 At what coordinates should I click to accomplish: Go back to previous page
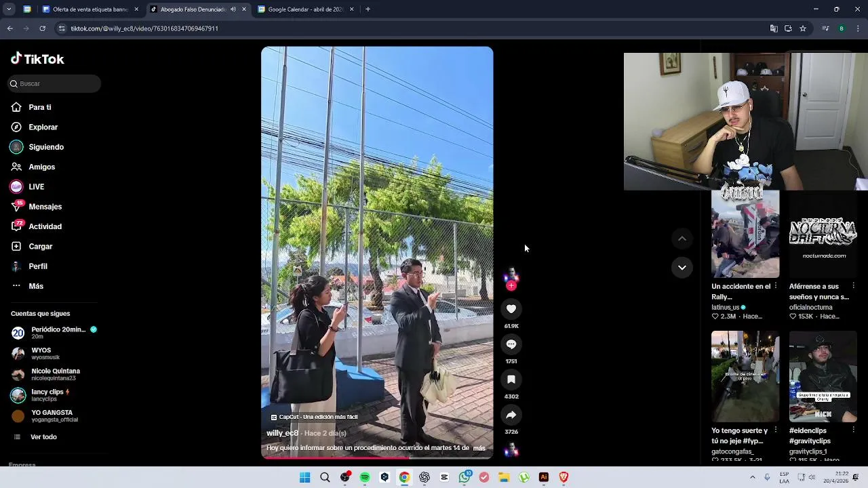[10, 28]
